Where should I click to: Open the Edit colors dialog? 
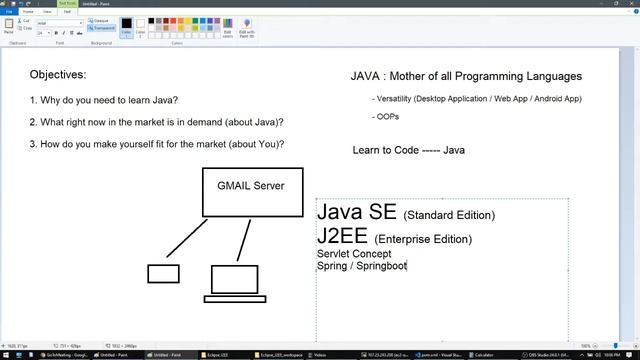tap(228, 28)
